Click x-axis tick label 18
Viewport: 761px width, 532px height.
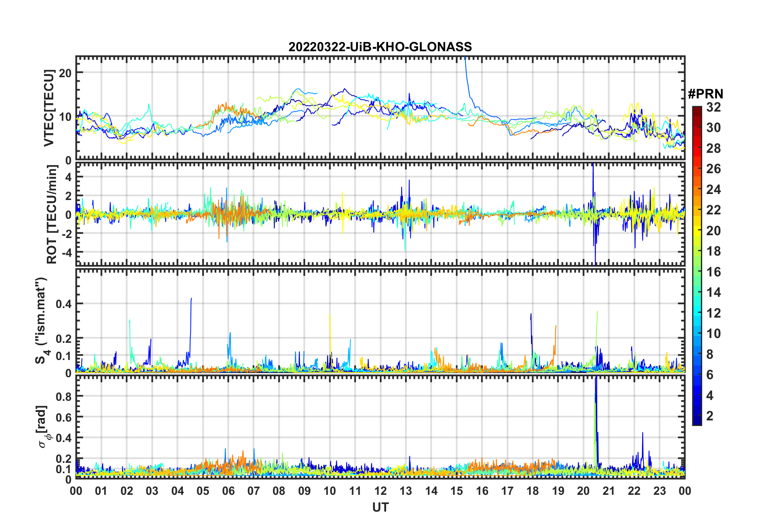click(x=533, y=491)
